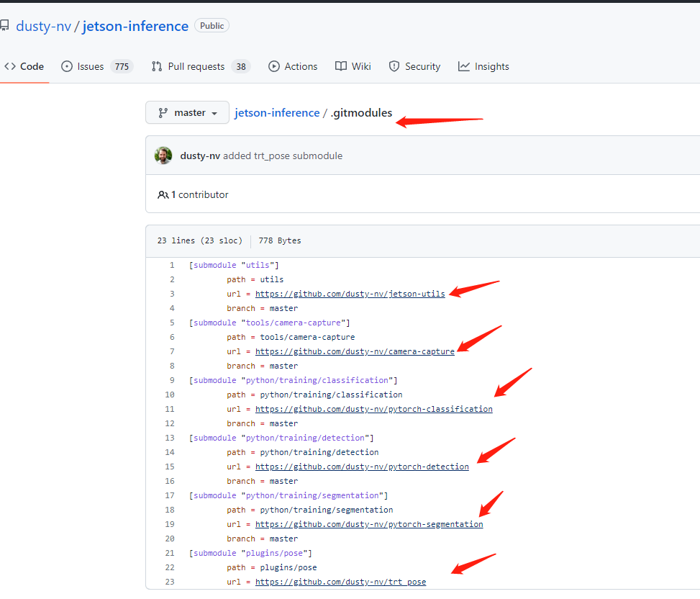Switch to the Pull requests tab
Screen dimensions: 700x599
196,66
